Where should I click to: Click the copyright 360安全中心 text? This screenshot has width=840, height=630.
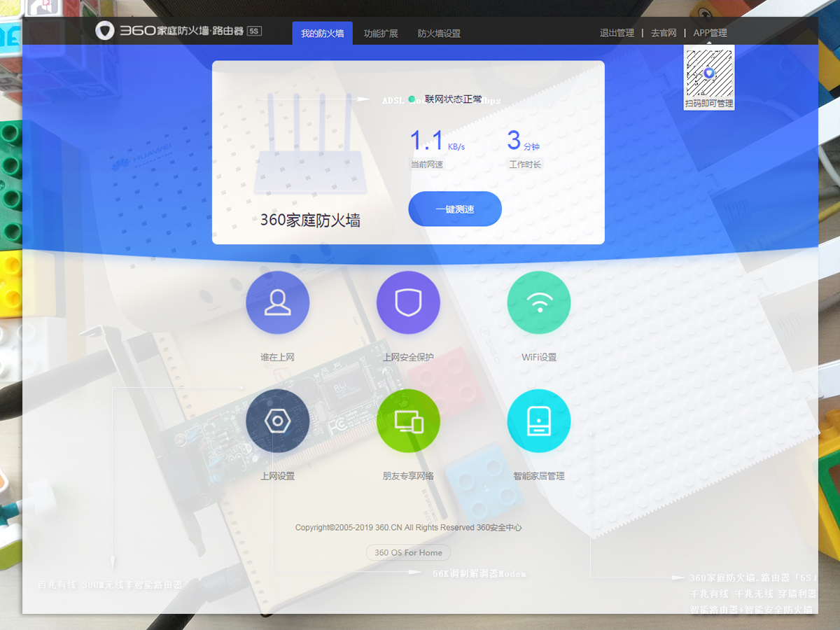tap(499, 528)
